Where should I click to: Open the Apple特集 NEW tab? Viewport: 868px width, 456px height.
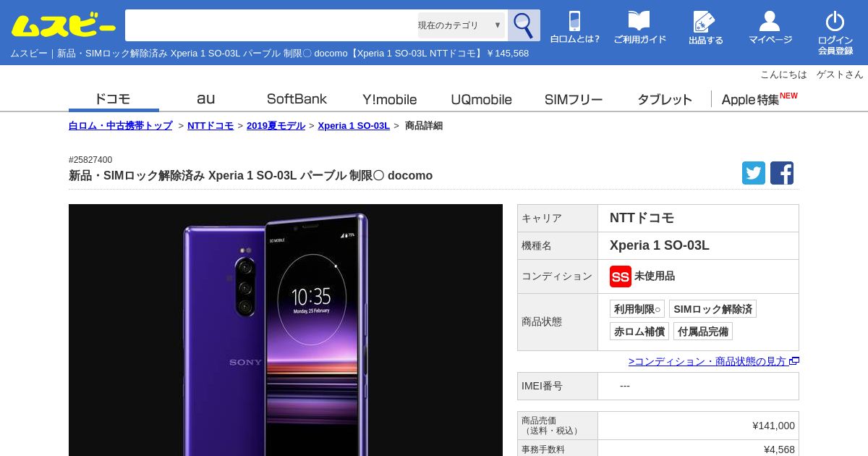click(759, 98)
